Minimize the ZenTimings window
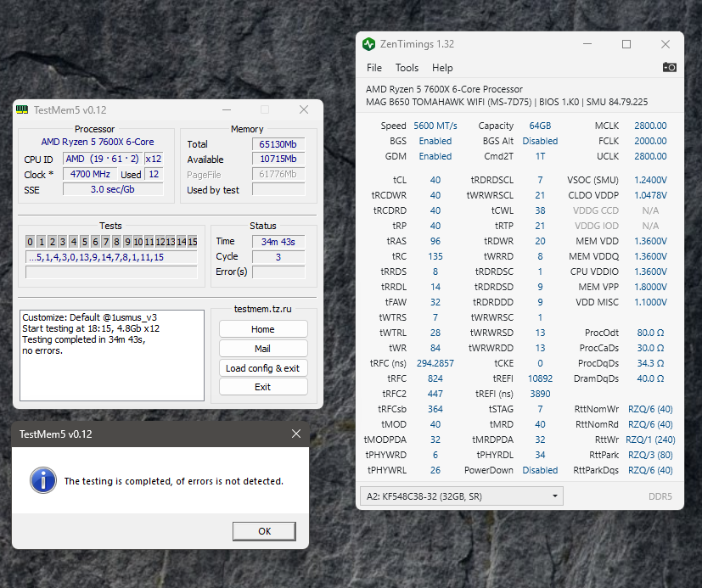 587,44
